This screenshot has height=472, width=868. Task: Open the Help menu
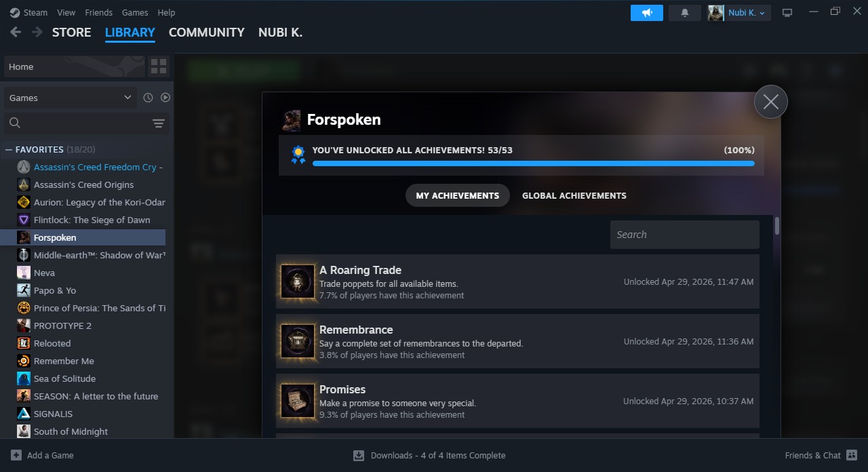click(x=166, y=12)
